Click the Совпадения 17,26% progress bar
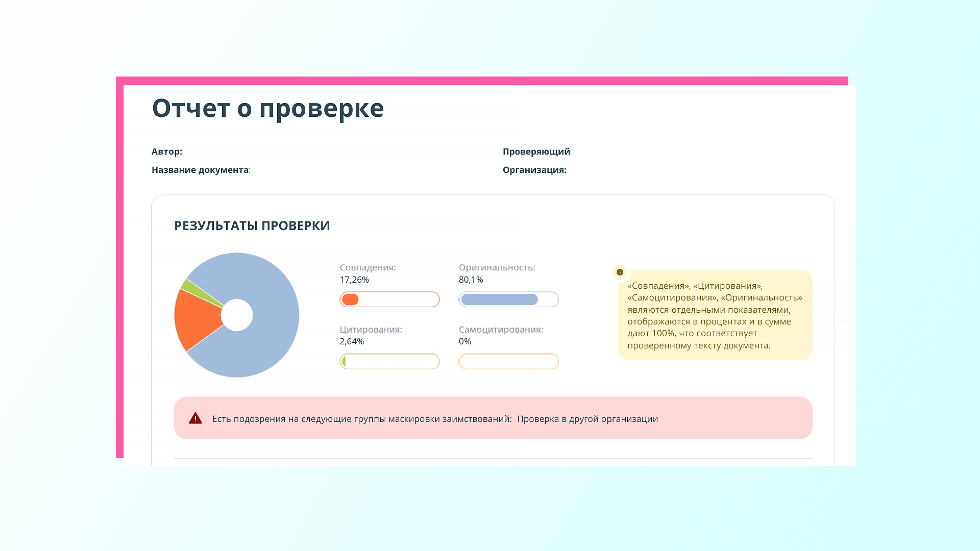This screenshot has width=980, height=551. tap(389, 299)
